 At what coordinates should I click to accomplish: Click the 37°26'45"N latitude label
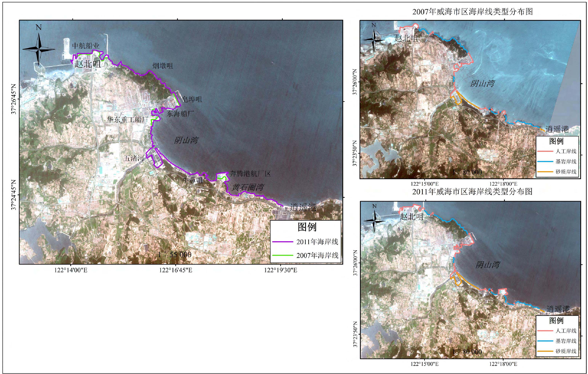click(14, 99)
